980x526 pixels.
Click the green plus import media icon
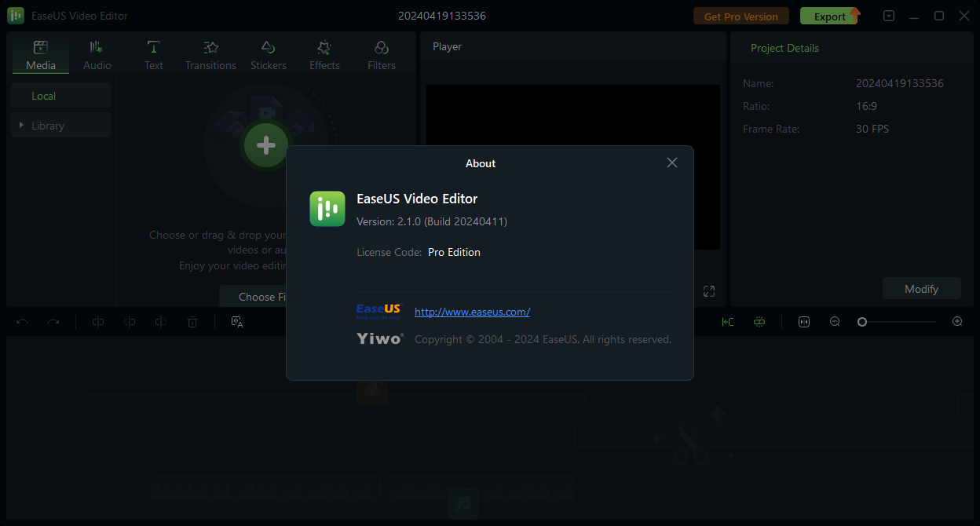(266, 145)
